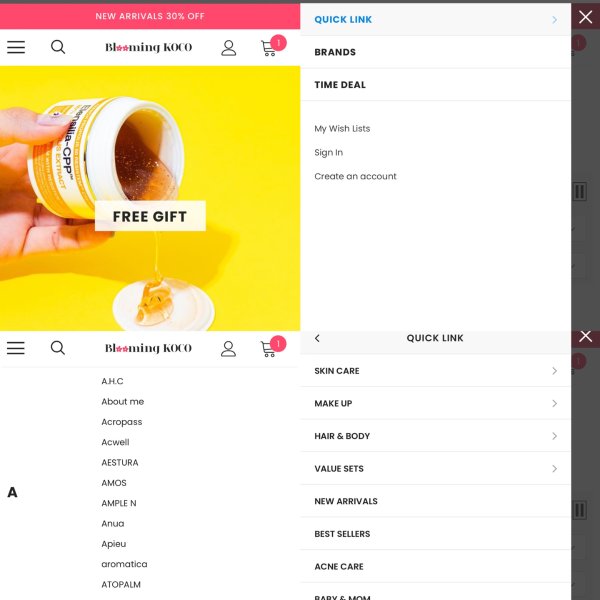The image size is (600, 600).
Task: Tap search icon below the pink promo banner
Action: 58,47
